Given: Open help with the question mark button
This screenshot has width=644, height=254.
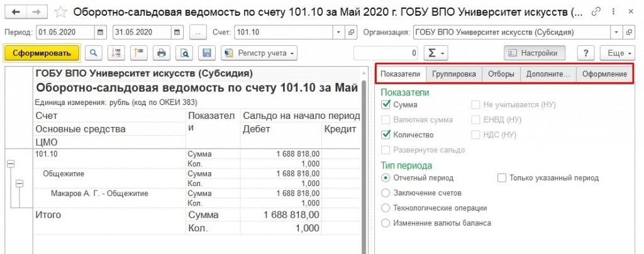Looking at the screenshot, I should [x=586, y=53].
